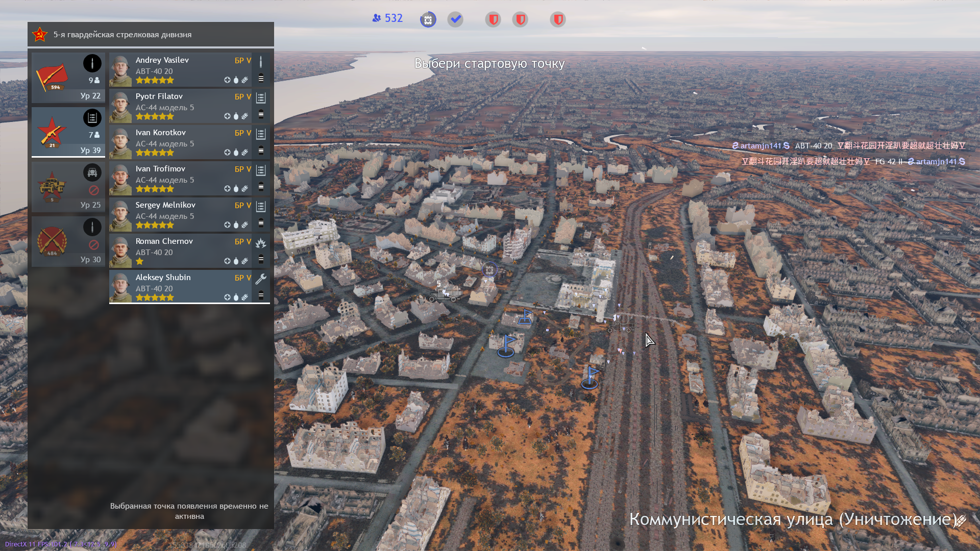Click the list class icon beside Ivan Korotkov

(261, 134)
